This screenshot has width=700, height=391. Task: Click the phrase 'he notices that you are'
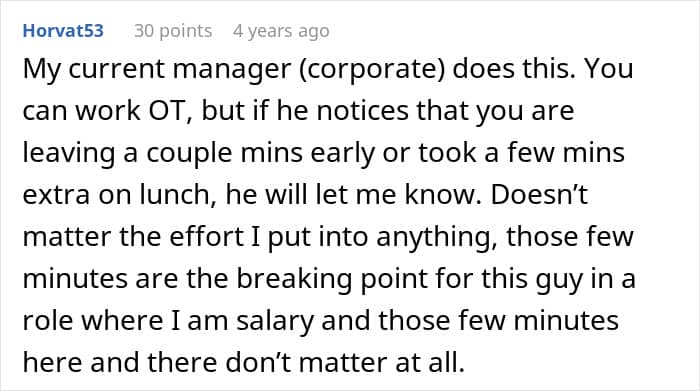click(x=425, y=111)
